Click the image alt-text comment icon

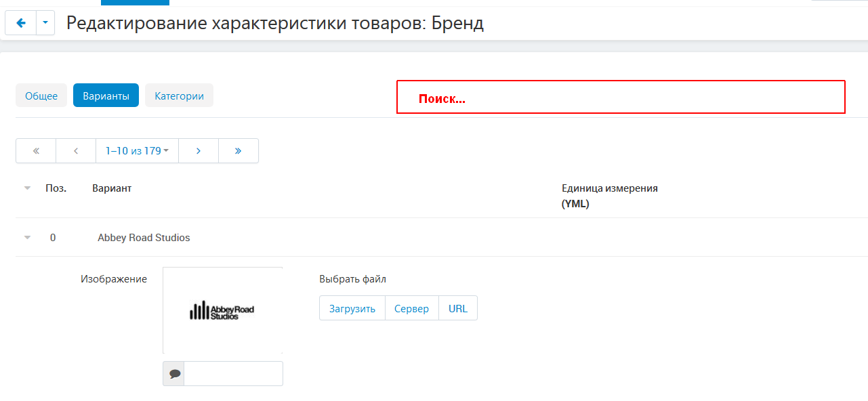[x=174, y=373]
